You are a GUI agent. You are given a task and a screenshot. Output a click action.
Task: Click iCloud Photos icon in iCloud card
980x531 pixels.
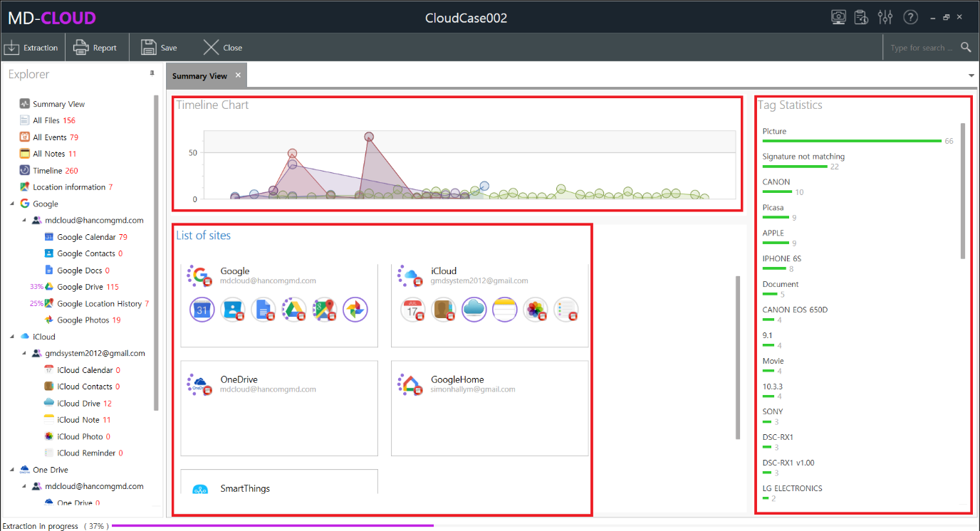(536, 310)
